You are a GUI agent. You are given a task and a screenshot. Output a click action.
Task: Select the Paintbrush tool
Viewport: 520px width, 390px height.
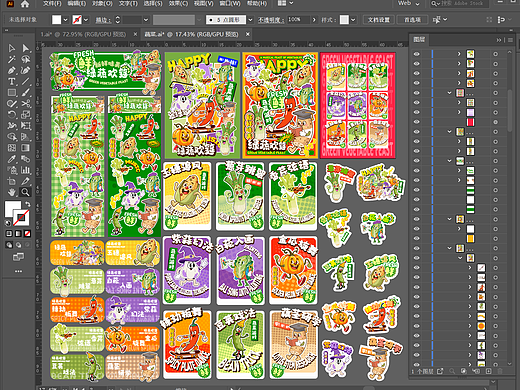click(x=26, y=92)
